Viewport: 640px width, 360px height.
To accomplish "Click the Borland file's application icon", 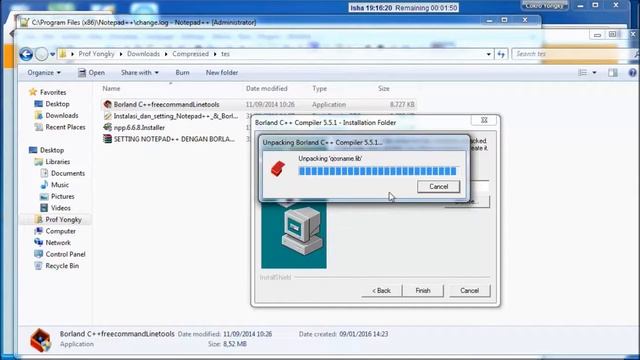I will pos(107,104).
